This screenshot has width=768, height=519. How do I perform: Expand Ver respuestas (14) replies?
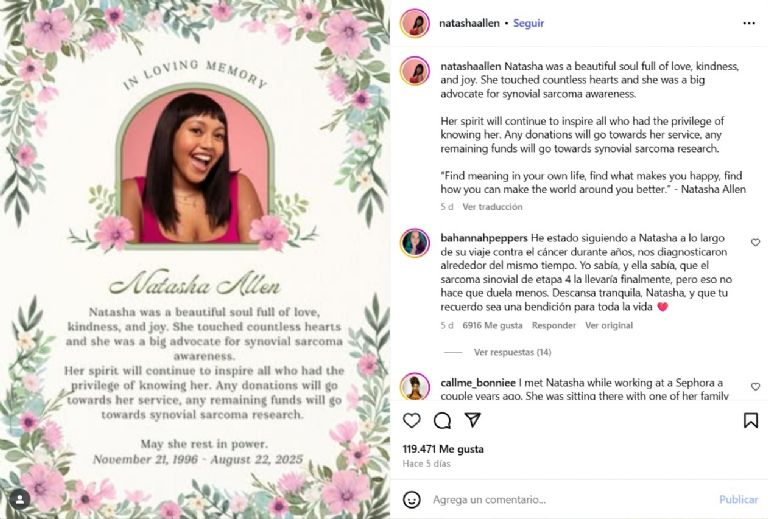coord(512,352)
